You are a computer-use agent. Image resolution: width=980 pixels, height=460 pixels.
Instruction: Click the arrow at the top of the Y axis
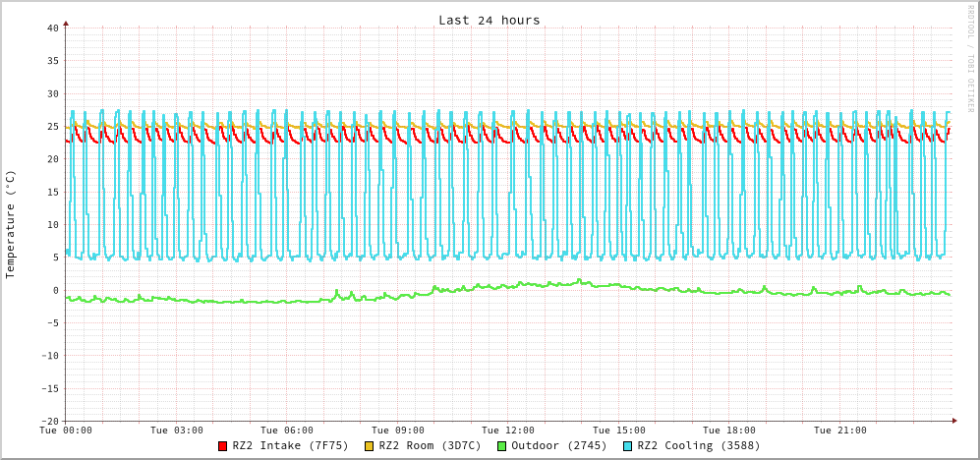point(66,22)
